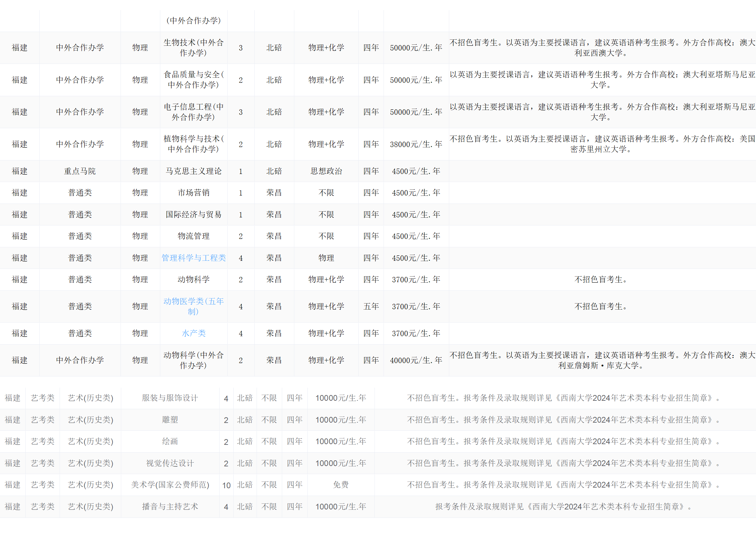
Task: Open the 管理科学与工程类 major link
Action: click(x=194, y=258)
